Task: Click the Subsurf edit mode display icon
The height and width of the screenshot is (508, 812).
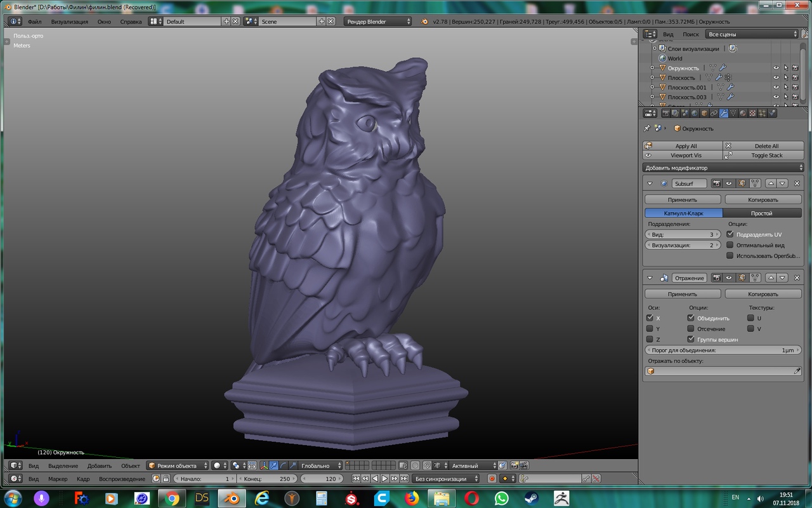Action: click(742, 184)
